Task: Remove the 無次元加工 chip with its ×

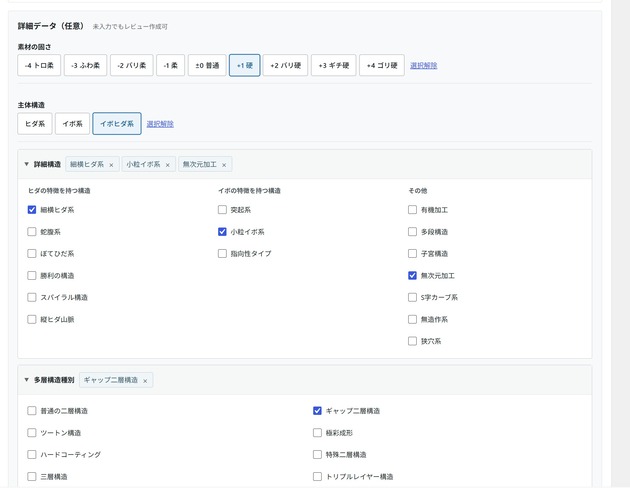Action: pyautogui.click(x=224, y=165)
